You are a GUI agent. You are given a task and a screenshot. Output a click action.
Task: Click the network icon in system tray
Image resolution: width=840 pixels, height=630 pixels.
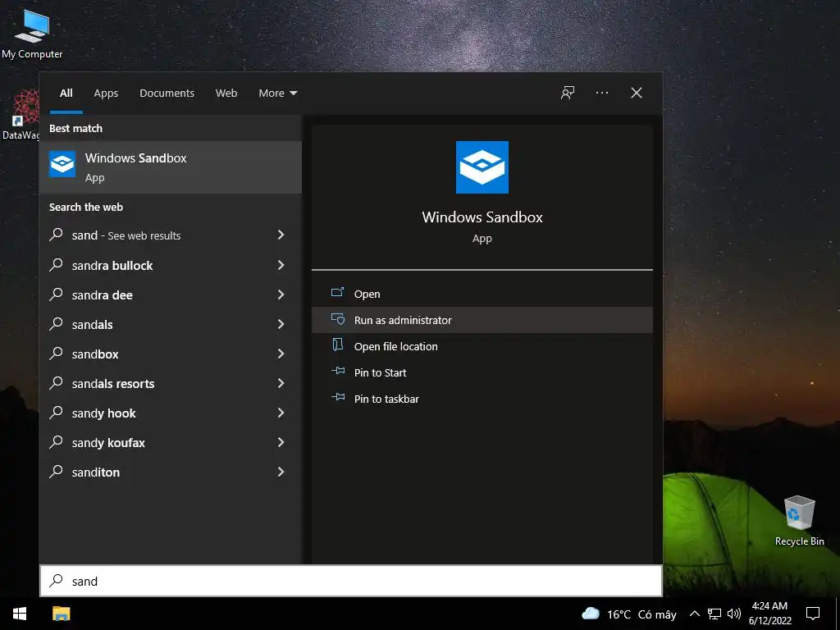point(714,614)
